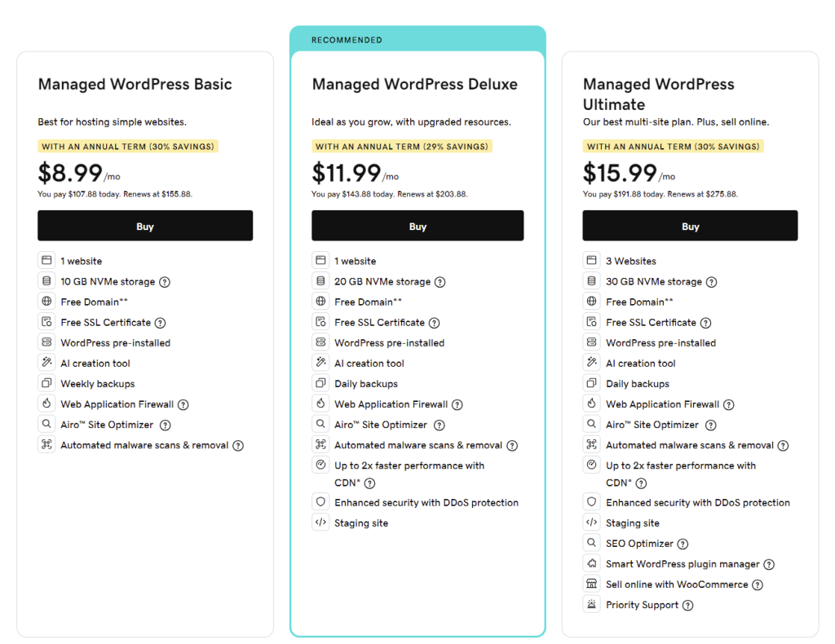Image resolution: width=835 pixels, height=644 pixels.
Task: Click the Staging site code icon in Deluxe
Action: [x=320, y=523]
